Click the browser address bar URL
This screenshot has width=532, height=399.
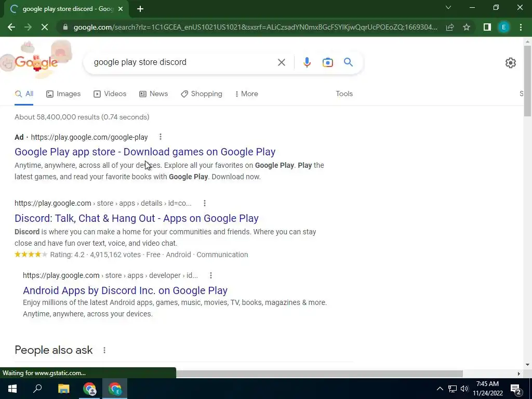point(255,27)
